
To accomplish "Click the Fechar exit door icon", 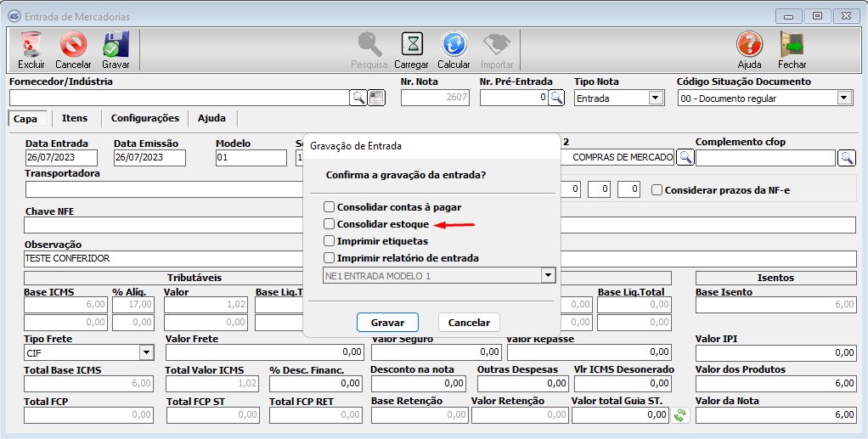I will click(792, 44).
